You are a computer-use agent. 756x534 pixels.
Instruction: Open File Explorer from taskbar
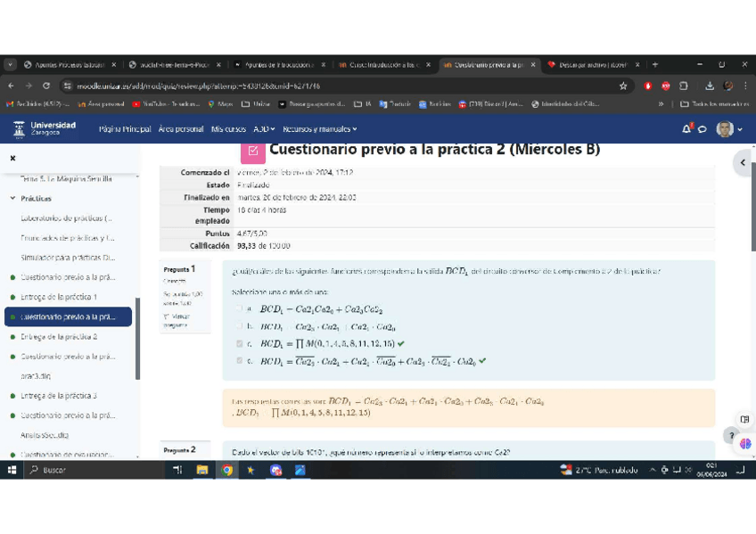[x=202, y=470]
